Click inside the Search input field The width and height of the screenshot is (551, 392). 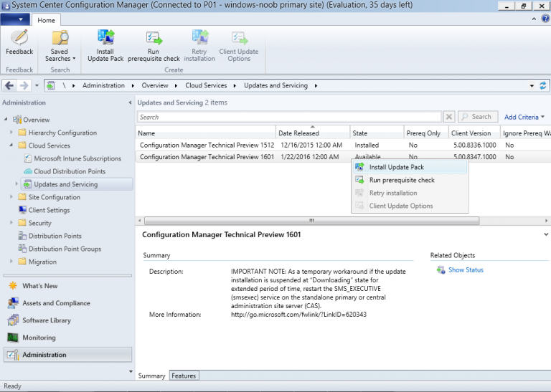point(288,117)
